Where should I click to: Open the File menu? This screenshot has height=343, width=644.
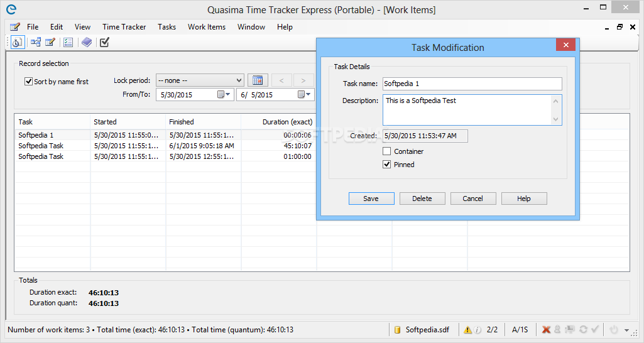tap(33, 27)
